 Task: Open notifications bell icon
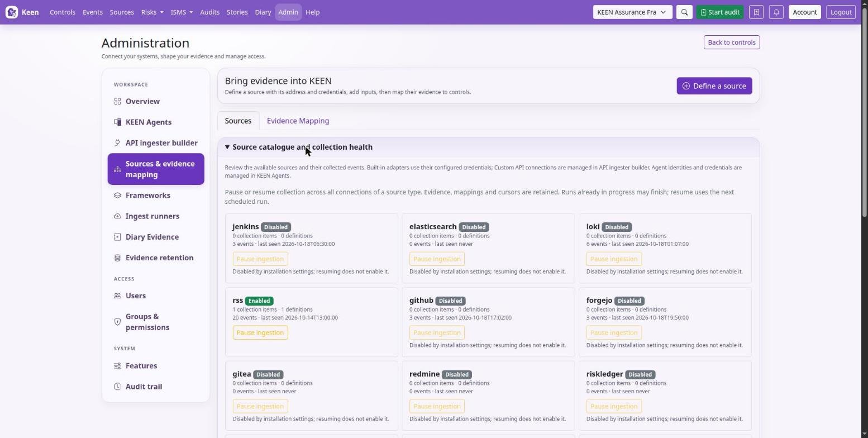click(776, 12)
